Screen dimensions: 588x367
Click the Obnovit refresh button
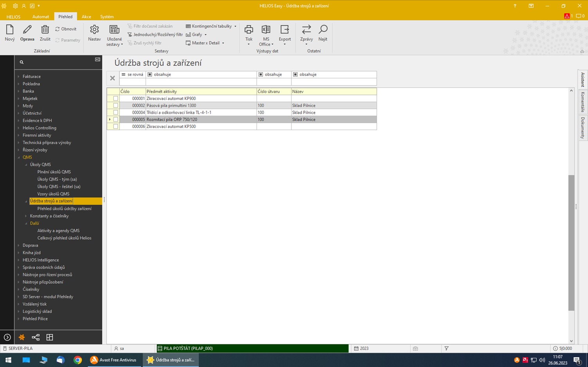tap(66, 29)
